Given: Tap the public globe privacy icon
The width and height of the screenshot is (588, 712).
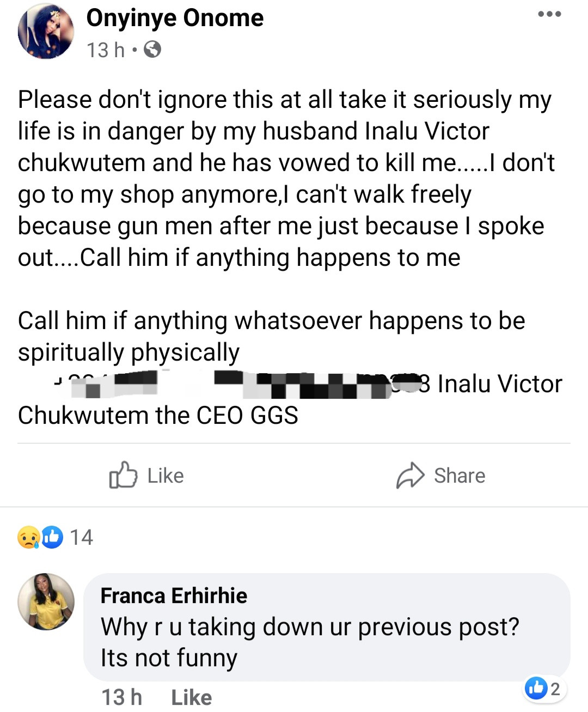Looking at the screenshot, I should click(x=152, y=50).
